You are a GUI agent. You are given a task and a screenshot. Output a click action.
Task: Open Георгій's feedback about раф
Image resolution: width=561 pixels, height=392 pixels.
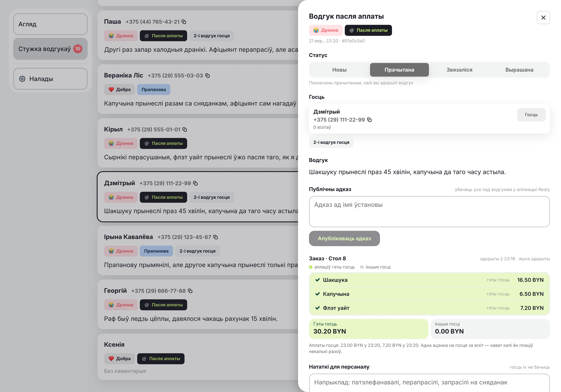click(198, 305)
